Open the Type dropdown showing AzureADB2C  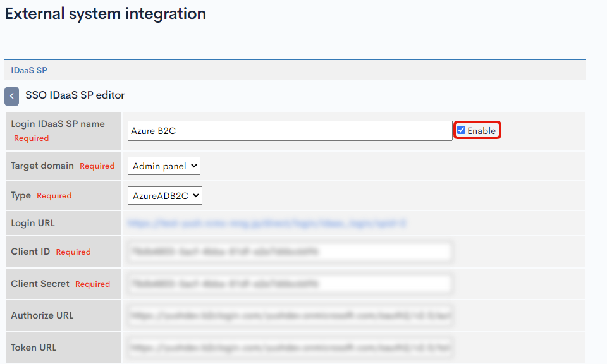pyautogui.click(x=165, y=195)
